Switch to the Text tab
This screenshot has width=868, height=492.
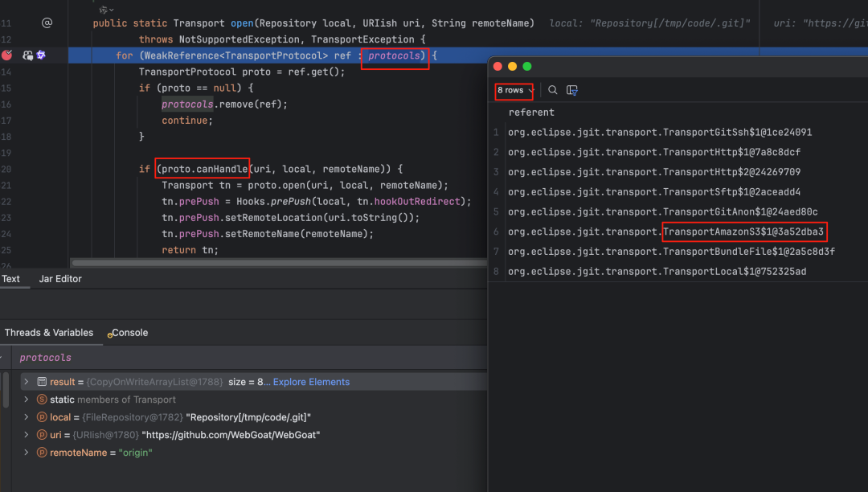point(10,279)
